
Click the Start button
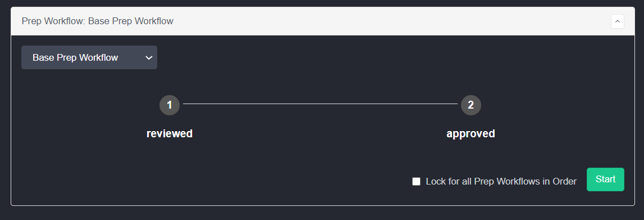tap(605, 179)
